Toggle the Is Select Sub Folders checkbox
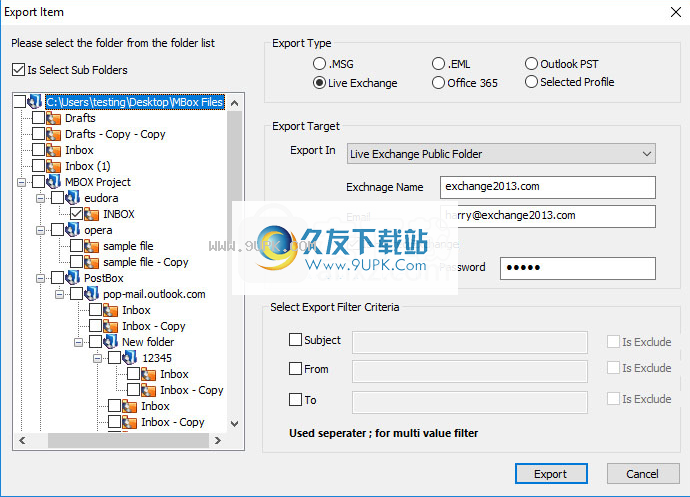 pos(18,70)
